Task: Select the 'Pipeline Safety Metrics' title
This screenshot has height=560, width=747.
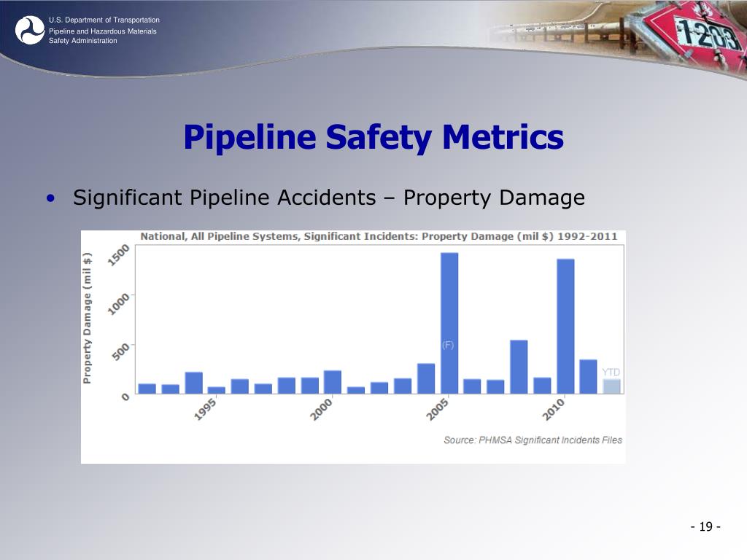Action: click(x=373, y=137)
